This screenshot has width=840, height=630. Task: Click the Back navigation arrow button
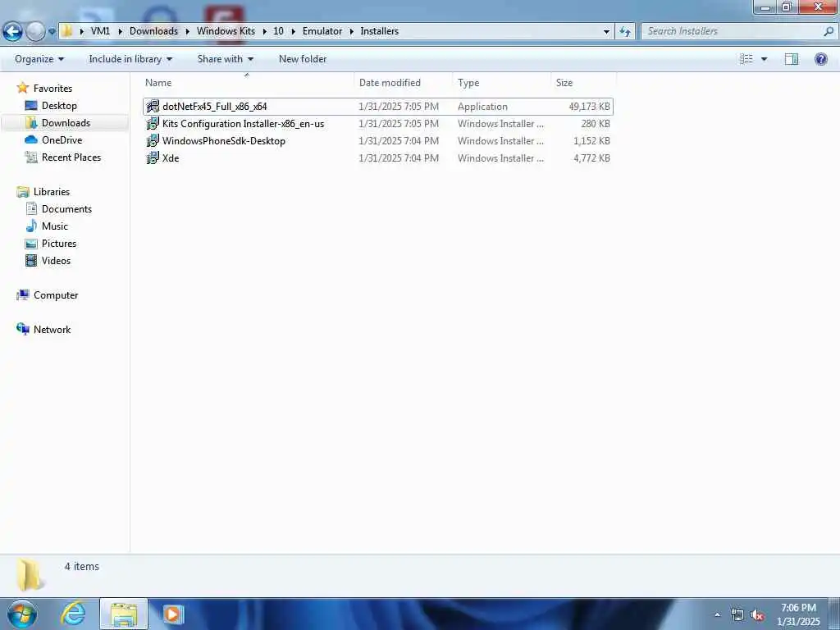(x=12, y=32)
